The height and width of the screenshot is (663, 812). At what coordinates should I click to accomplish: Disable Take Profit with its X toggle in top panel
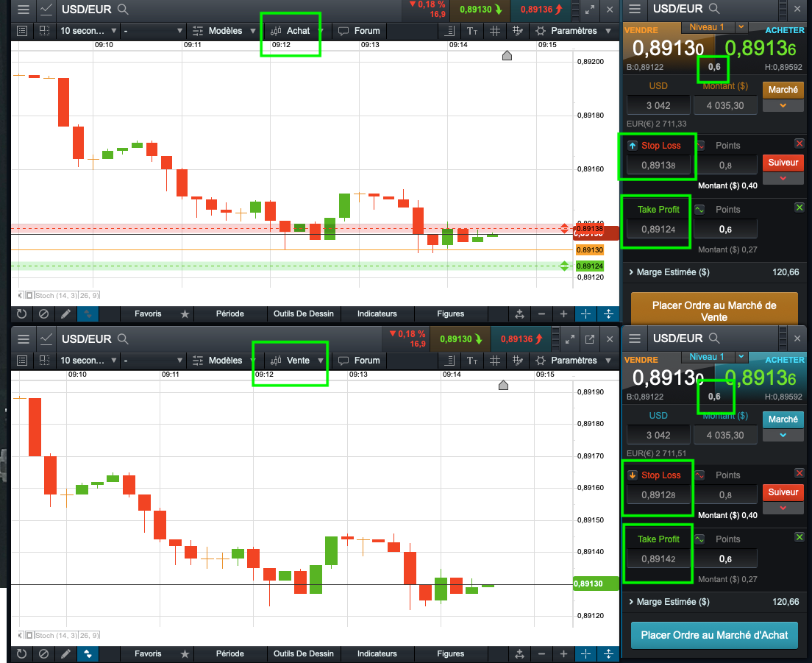799,208
